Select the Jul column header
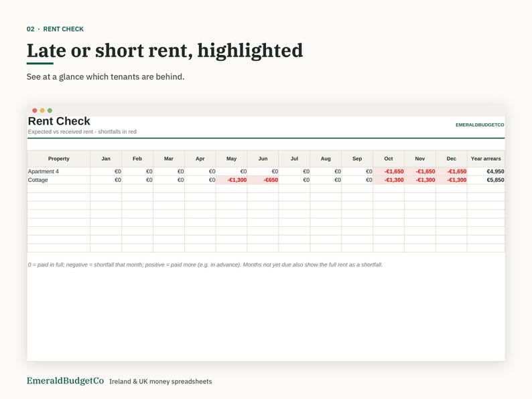The image size is (532, 399). tap(294, 159)
